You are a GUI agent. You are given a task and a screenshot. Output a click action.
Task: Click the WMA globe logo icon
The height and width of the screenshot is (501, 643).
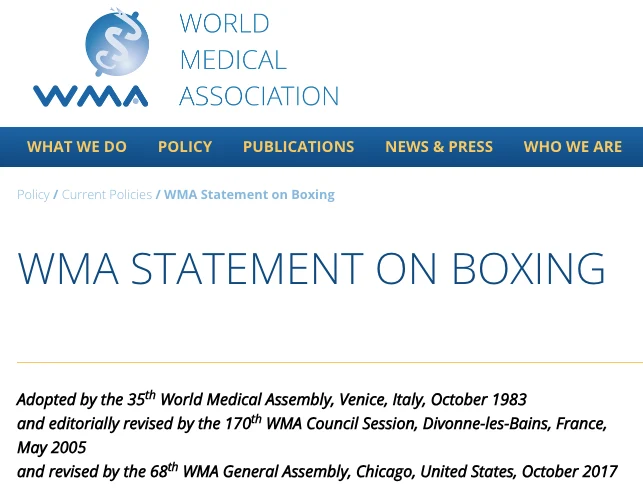pos(117,44)
